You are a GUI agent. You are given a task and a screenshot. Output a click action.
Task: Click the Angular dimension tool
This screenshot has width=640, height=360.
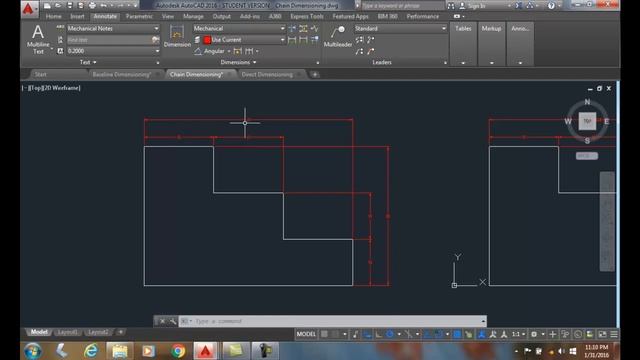click(209, 51)
